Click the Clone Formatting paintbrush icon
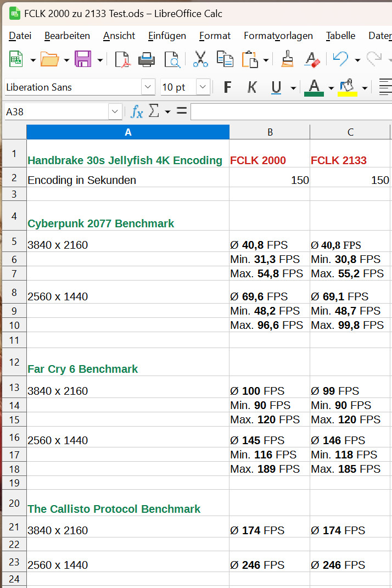The width and height of the screenshot is (392, 588). coord(287,59)
